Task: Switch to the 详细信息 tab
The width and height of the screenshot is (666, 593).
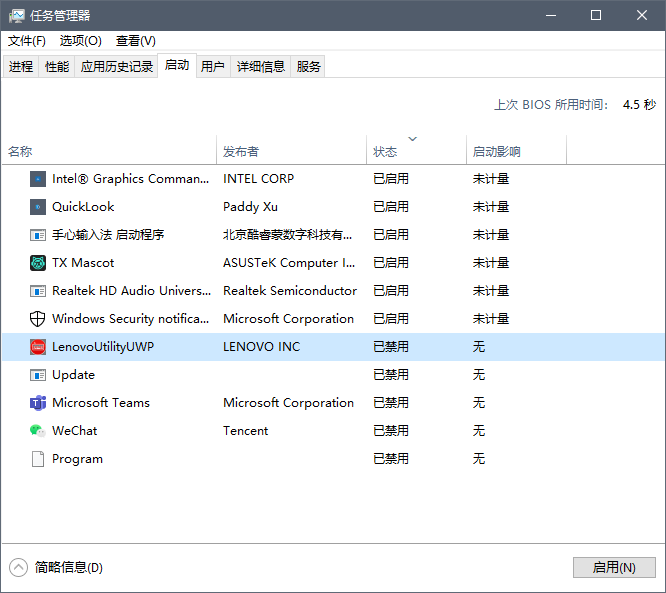Action: (x=261, y=67)
